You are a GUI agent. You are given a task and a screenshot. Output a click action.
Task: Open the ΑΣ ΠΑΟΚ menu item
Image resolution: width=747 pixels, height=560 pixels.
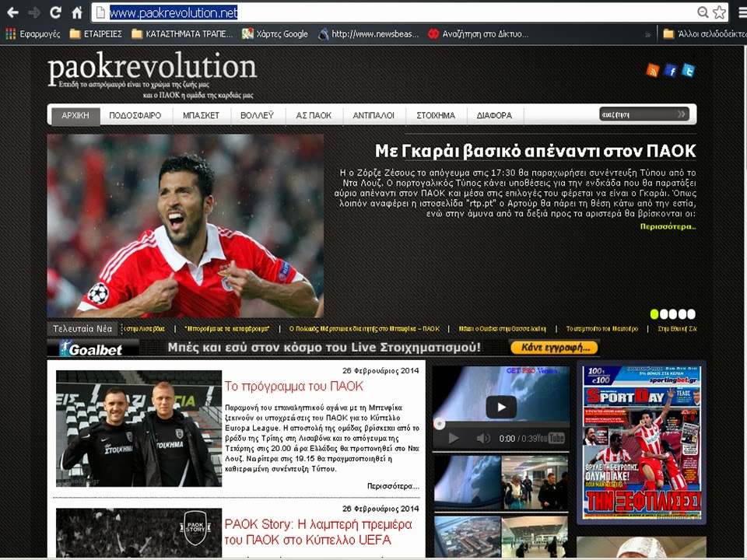point(314,115)
